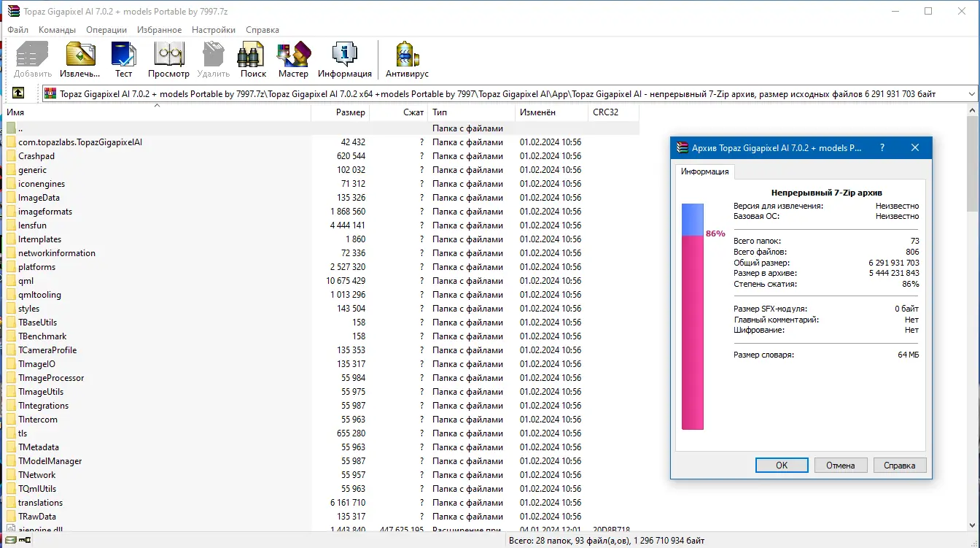The width and height of the screenshot is (980, 548).
Task: Click the key password icon in status bar
Action: [x=24, y=541]
